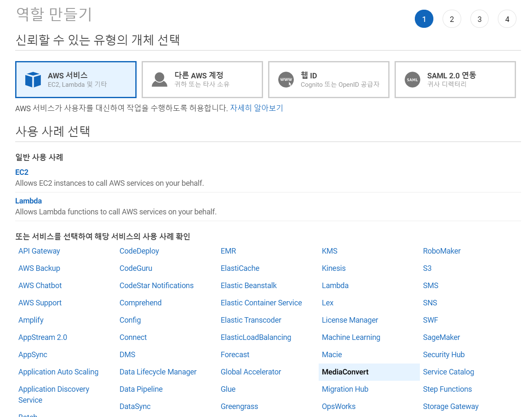Select Glue service
Image resolution: width=532 pixels, height=417 pixels.
coord(228,389)
